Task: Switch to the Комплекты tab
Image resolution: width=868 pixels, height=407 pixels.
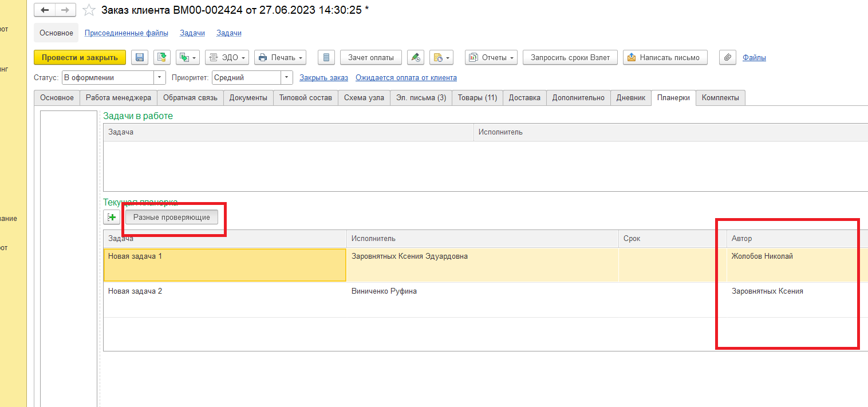Action: 721,98
